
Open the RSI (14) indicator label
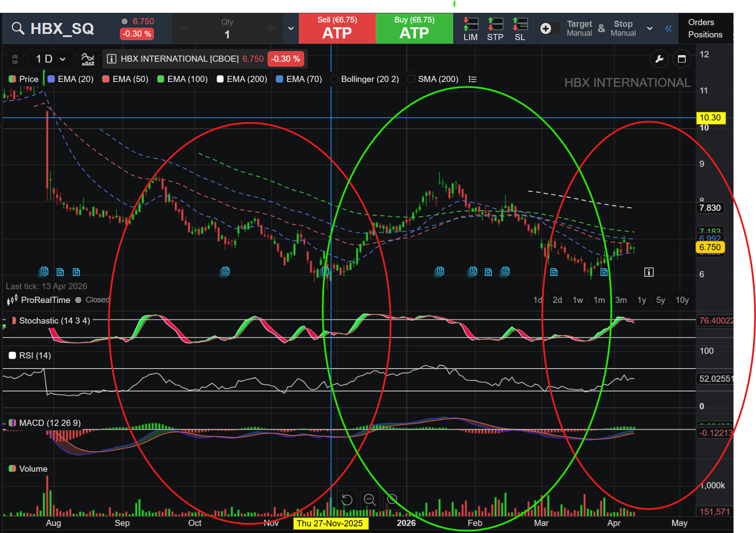coord(30,355)
